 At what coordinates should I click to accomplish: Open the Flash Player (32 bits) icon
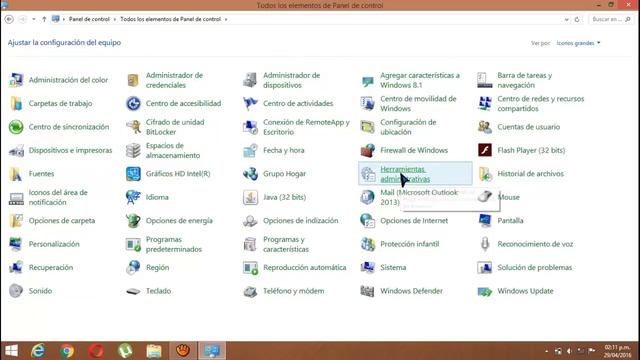pyautogui.click(x=484, y=150)
